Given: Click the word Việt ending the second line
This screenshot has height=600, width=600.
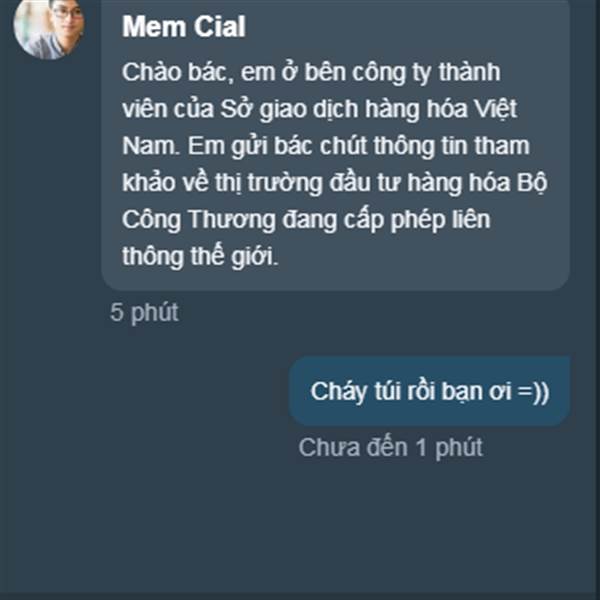Looking at the screenshot, I should (x=496, y=109).
